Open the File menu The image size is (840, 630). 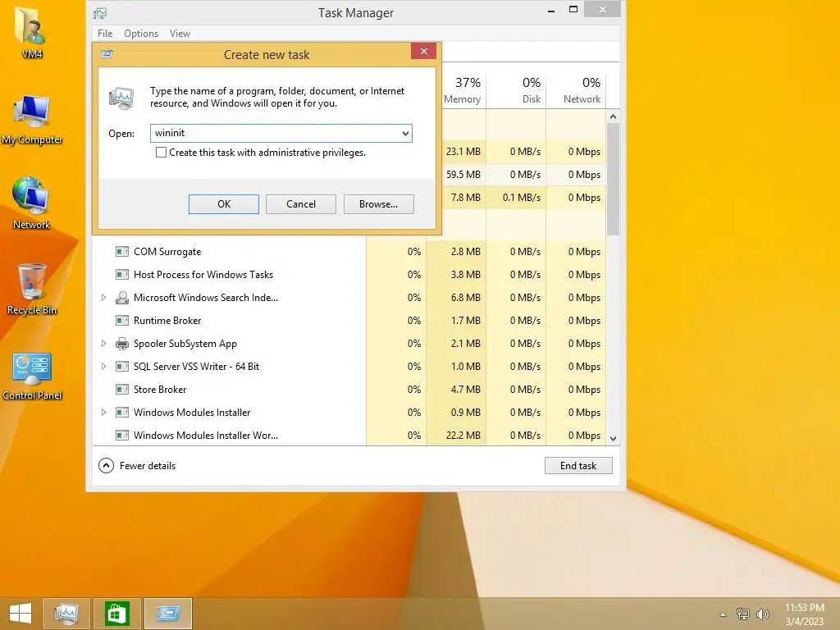(x=105, y=33)
